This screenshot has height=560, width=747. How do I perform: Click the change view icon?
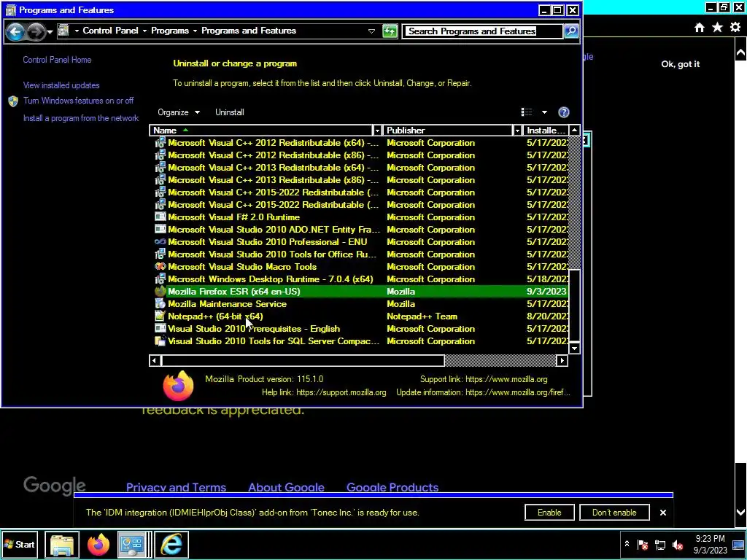(x=527, y=112)
